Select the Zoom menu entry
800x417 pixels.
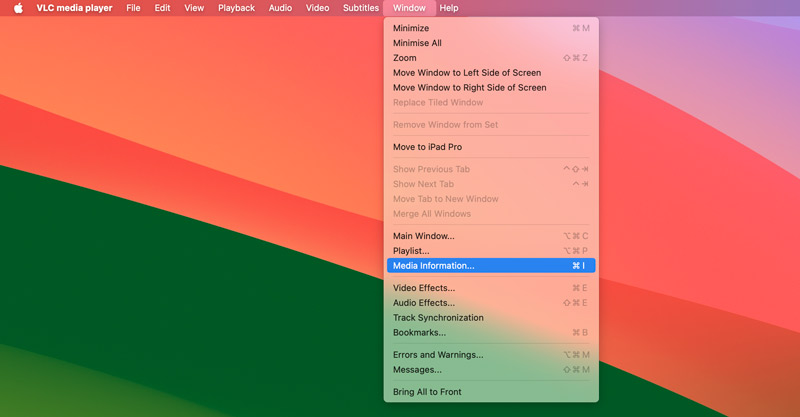(x=404, y=58)
